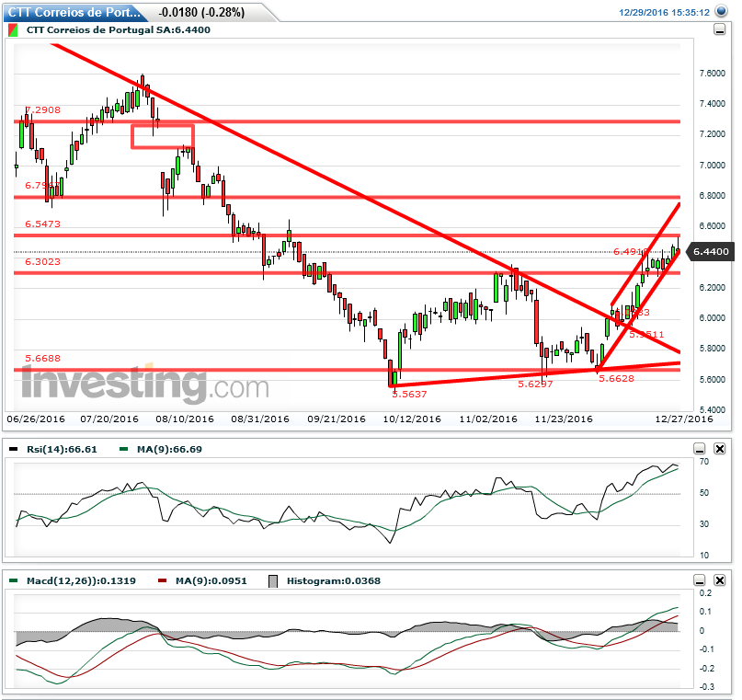
Task: Click the MA(9):66.69 legend label
Action: pyautogui.click(x=169, y=449)
